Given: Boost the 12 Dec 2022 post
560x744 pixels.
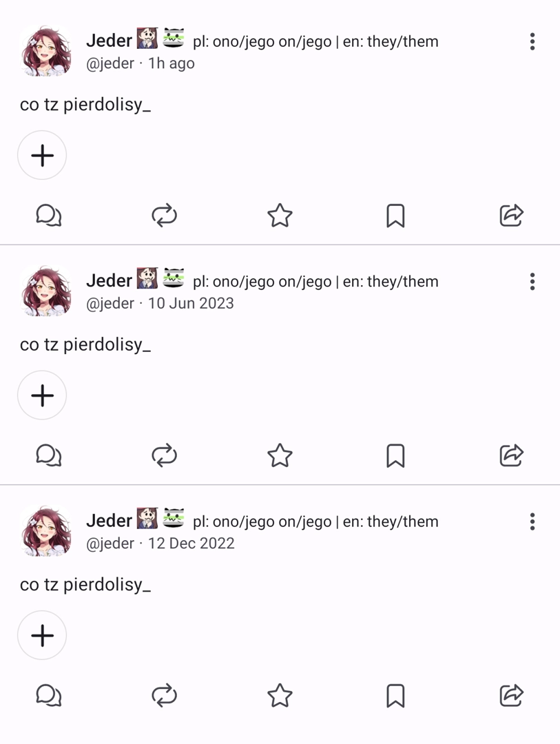Looking at the screenshot, I should 164,695.
